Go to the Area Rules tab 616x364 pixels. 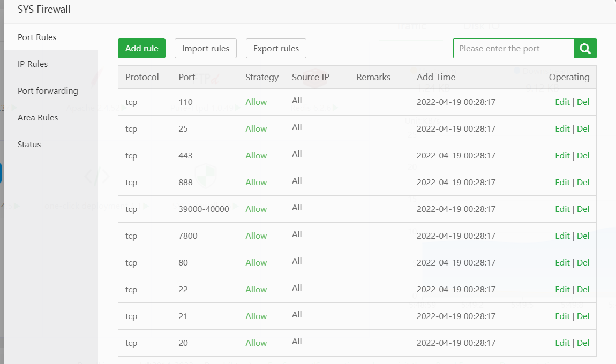(37, 118)
